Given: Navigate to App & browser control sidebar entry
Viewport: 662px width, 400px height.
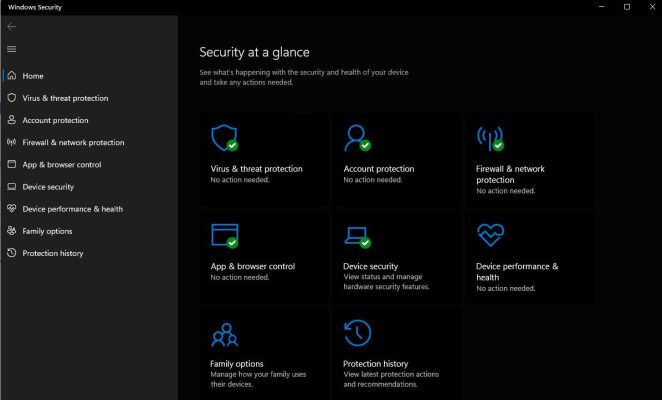Looking at the screenshot, I should click(61, 165).
